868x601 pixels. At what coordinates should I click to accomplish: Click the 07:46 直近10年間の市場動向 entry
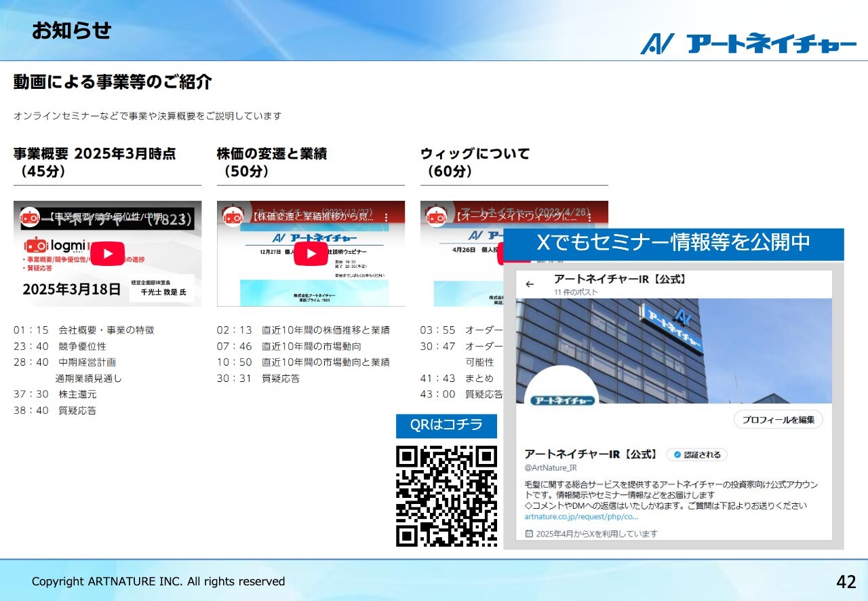[x=289, y=347]
